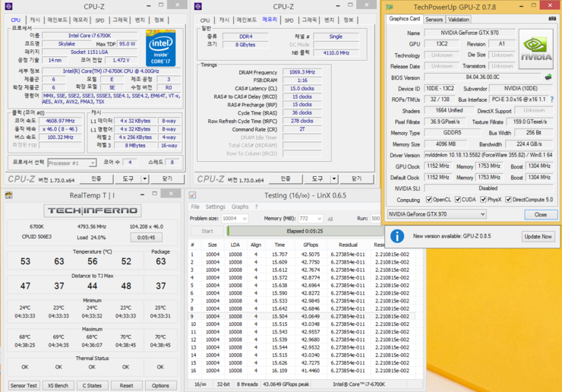Click the Close button in GPU-Z
Image resolution: width=562 pixels, height=392 pixels.
541,214
